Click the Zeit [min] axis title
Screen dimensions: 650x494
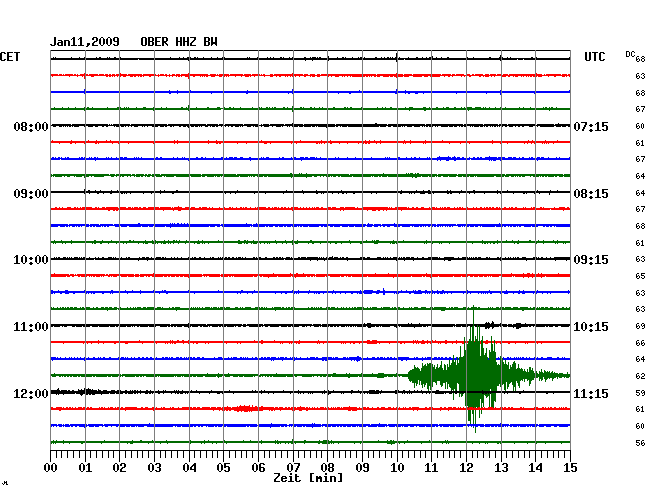[x=308, y=478]
